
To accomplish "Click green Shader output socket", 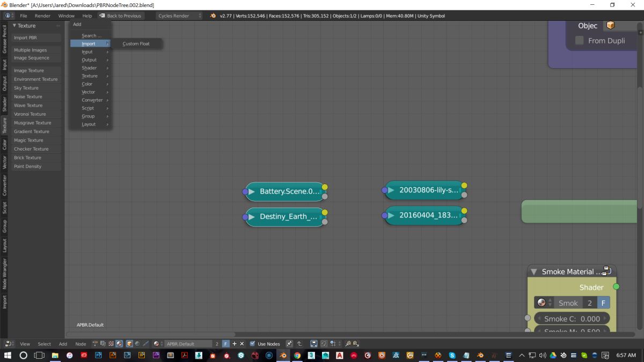I will 616,287.
